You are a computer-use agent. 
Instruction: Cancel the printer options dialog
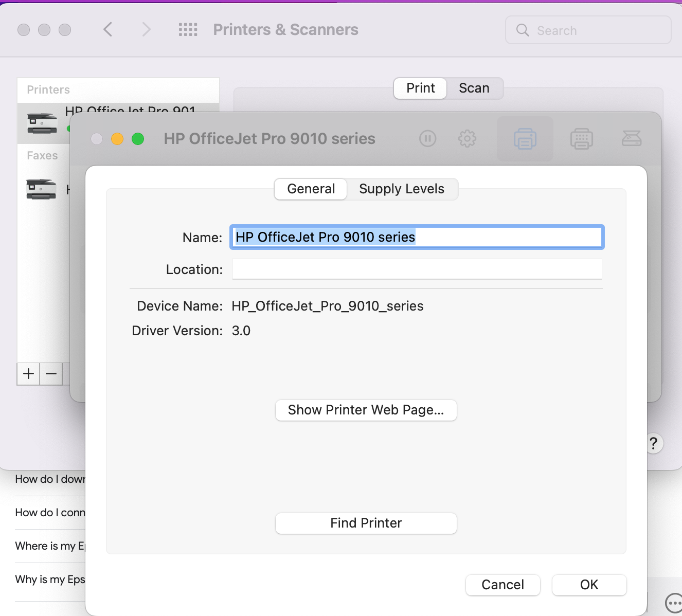503,585
